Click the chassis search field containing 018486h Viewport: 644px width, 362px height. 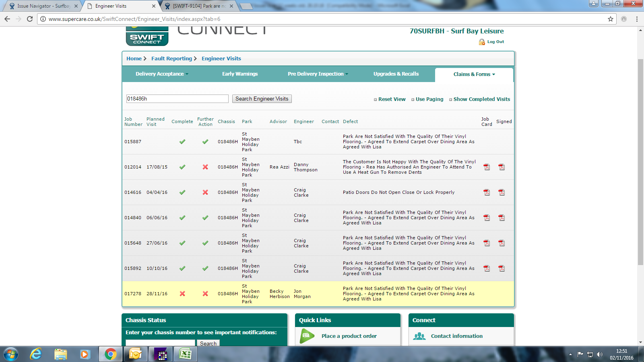177,99
